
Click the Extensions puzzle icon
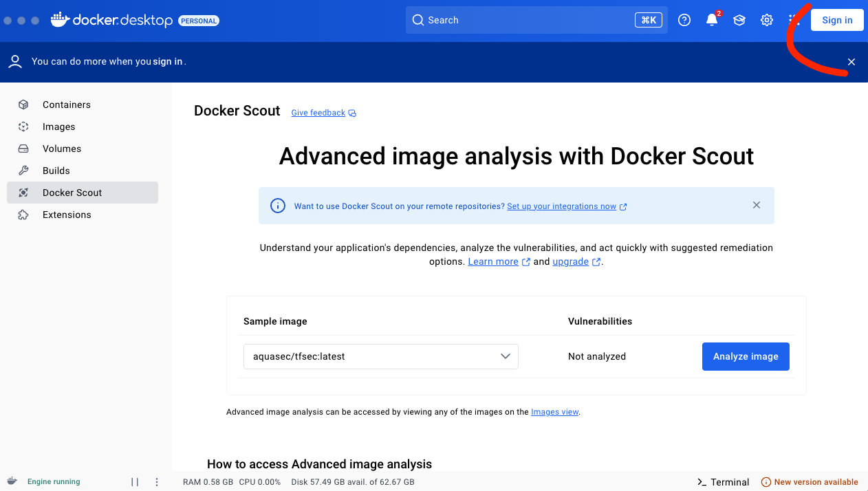point(23,215)
